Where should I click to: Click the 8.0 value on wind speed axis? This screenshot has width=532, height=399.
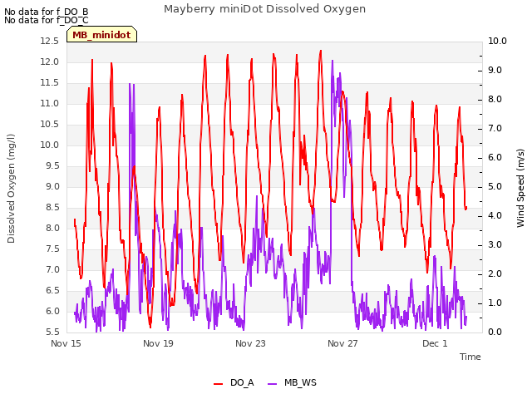[x=495, y=100]
